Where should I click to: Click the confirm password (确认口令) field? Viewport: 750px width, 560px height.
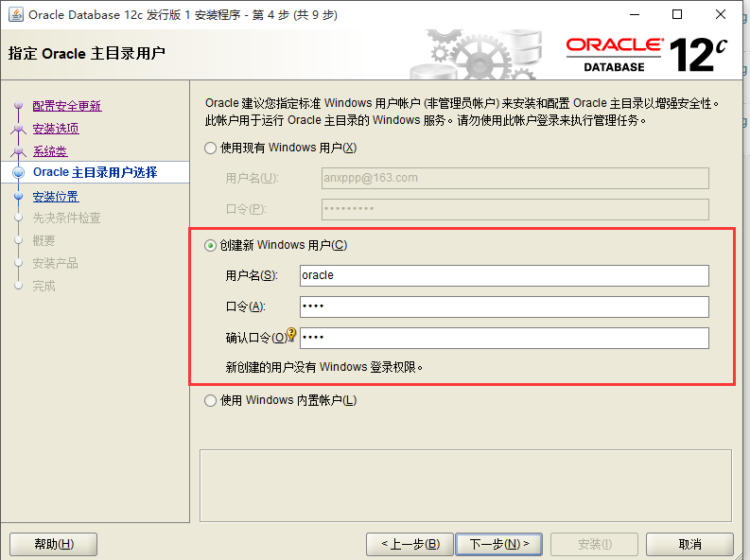point(504,338)
